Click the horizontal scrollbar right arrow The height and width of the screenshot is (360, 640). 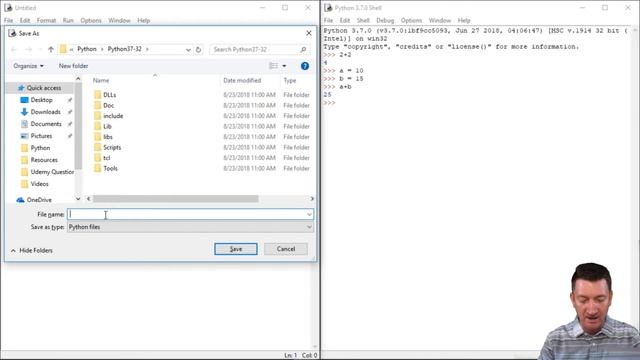pos(312,199)
